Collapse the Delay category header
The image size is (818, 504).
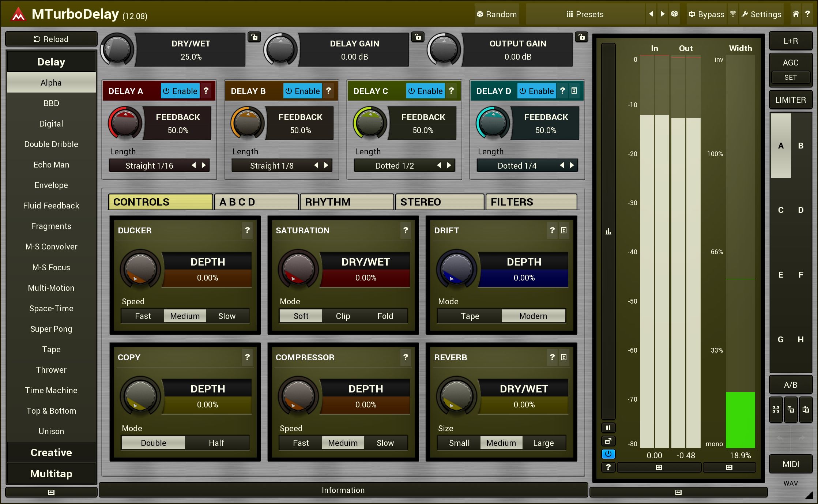[51, 62]
